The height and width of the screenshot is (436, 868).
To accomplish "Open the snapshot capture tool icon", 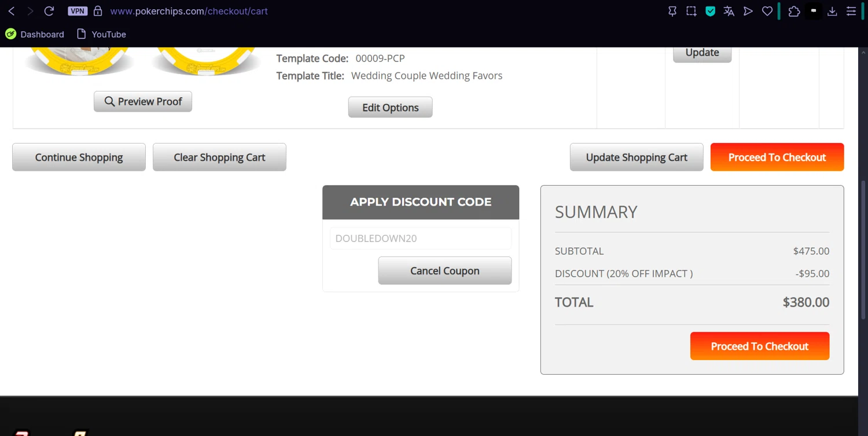I will (692, 11).
